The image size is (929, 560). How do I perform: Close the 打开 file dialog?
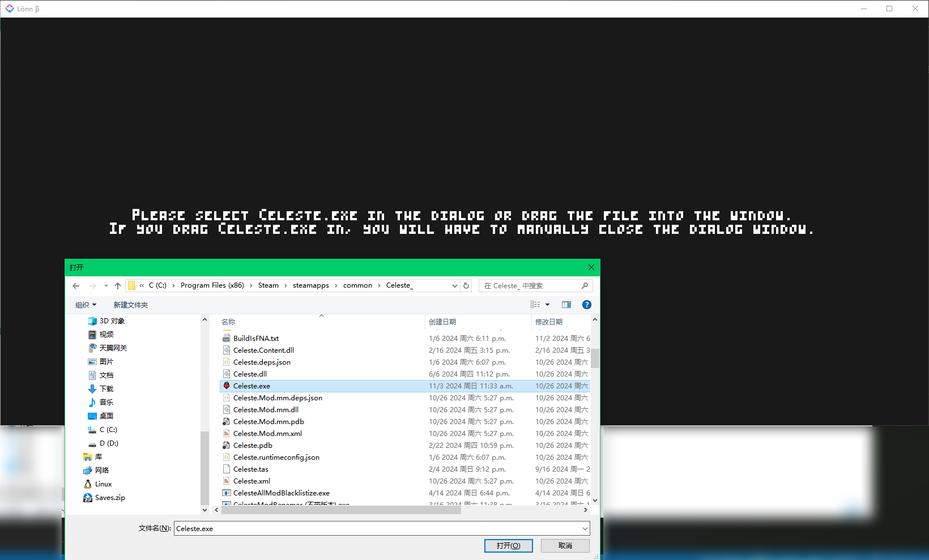[x=591, y=267]
